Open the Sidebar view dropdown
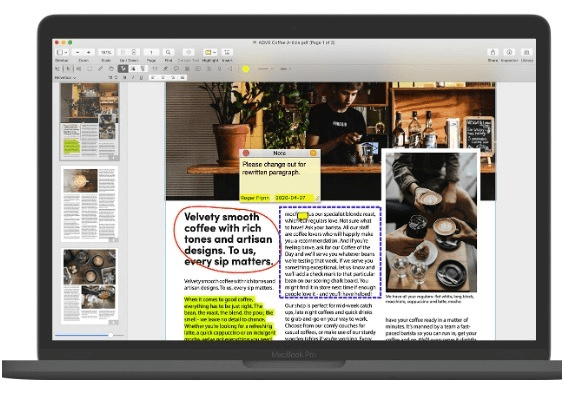The image size is (564, 399). click(62, 52)
